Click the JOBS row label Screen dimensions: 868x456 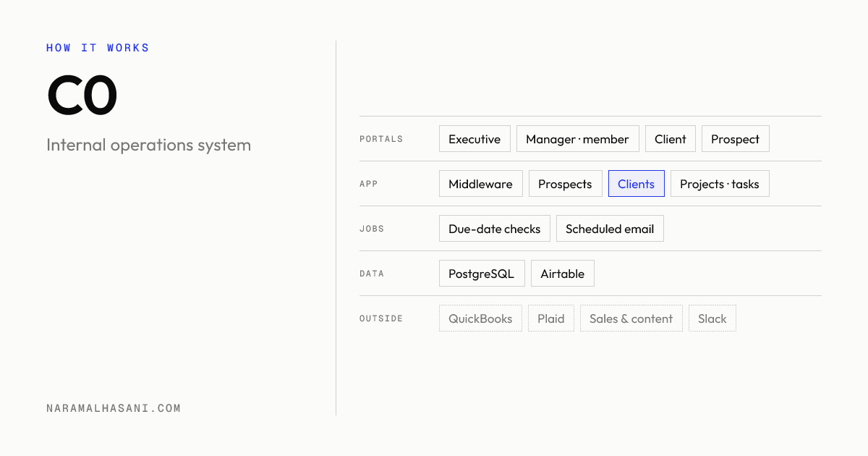[372, 229]
